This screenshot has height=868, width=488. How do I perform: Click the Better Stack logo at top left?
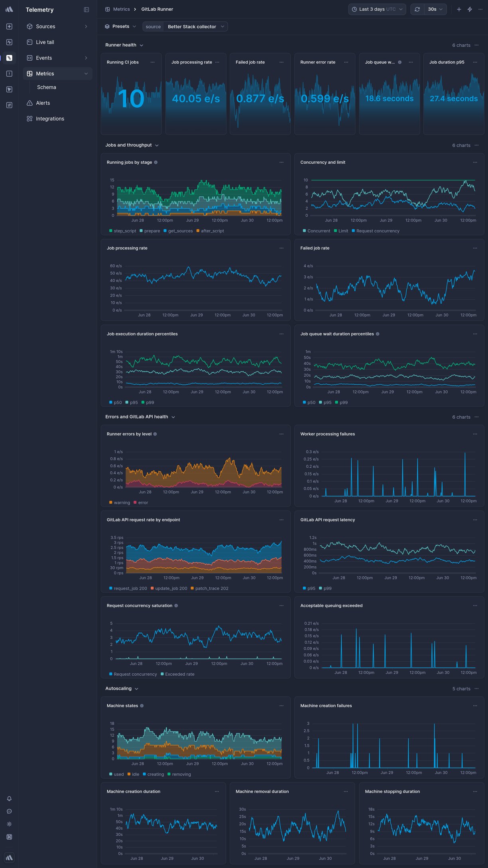pyautogui.click(x=9, y=9)
